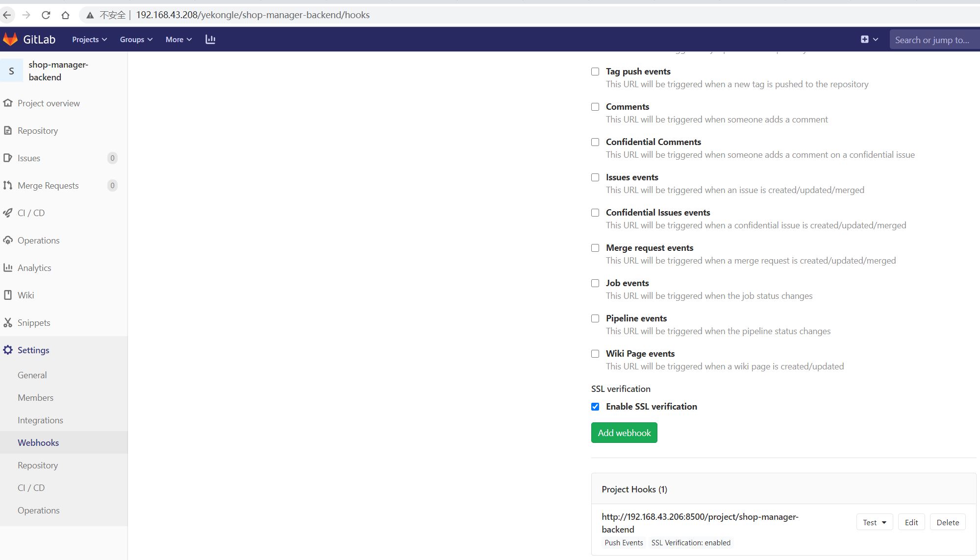
Task: Delete the shop-manager-backend project hook
Action: coord(947,522)
